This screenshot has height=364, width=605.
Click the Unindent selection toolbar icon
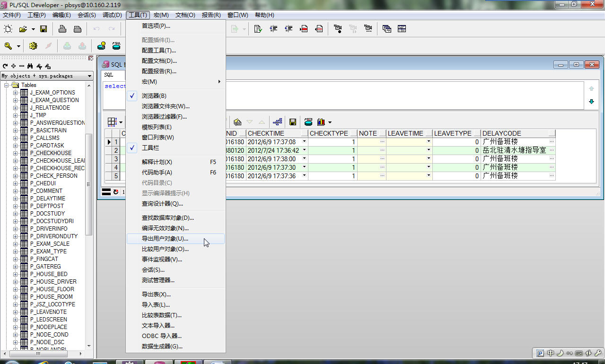[289, 29]
